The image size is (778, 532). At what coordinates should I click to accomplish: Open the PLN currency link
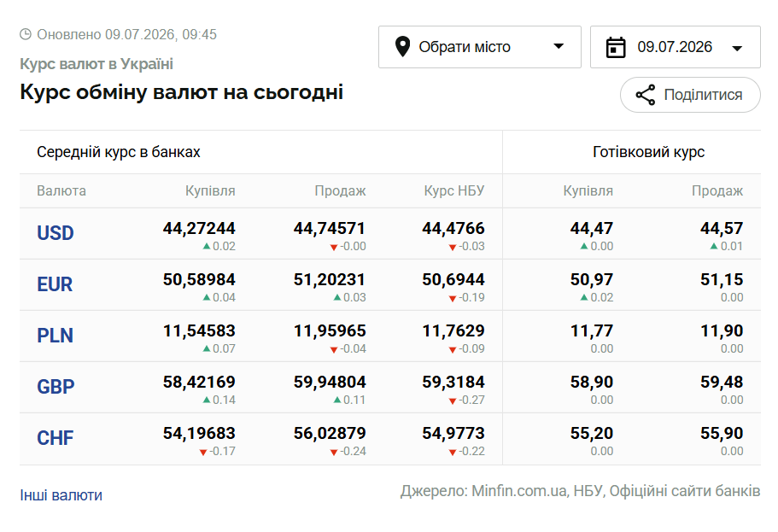click(x=55, y=336)
